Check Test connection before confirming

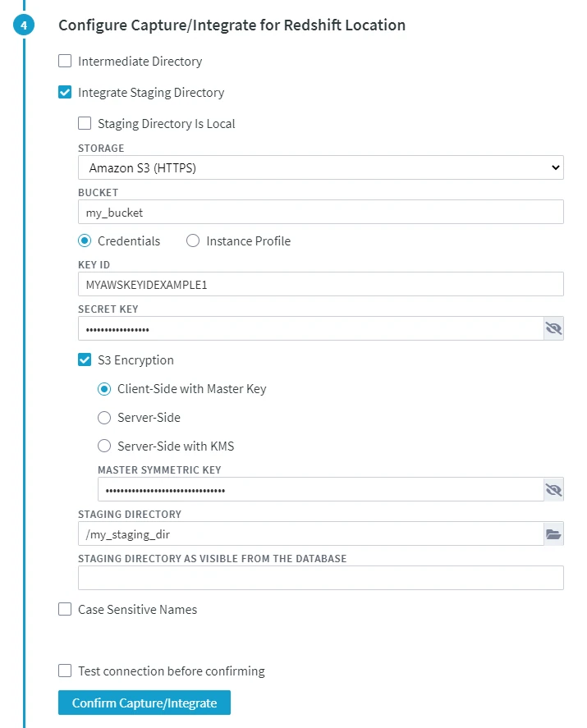tap(65, 671)
